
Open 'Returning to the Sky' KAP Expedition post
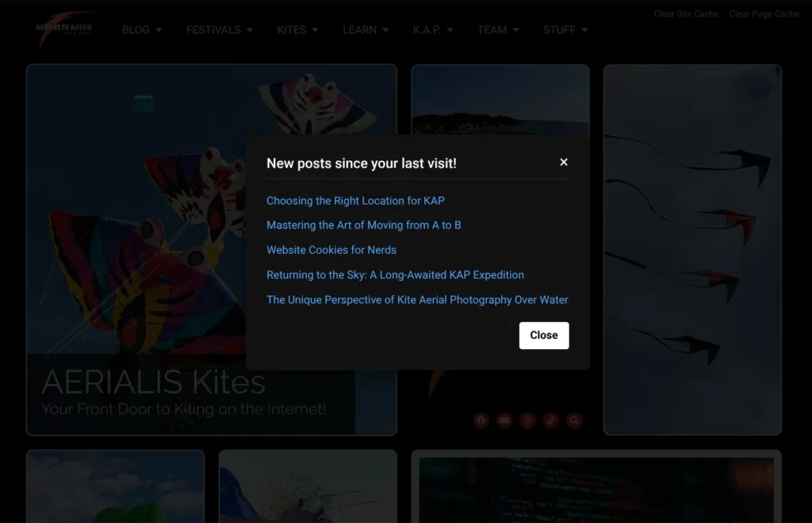(395, 275)
